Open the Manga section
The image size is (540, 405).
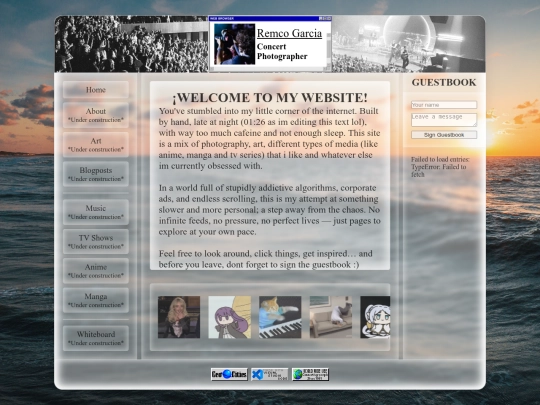point(96,300)
